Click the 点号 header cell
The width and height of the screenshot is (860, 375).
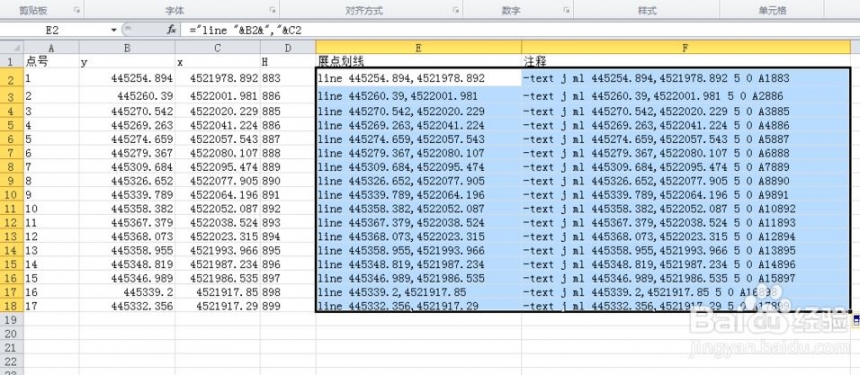(52, 61)
